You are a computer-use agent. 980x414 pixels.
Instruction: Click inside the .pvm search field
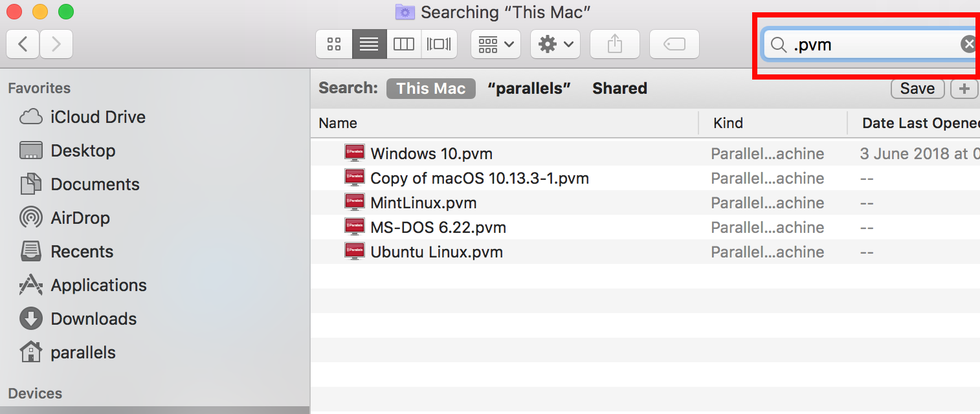coord(869,45)
